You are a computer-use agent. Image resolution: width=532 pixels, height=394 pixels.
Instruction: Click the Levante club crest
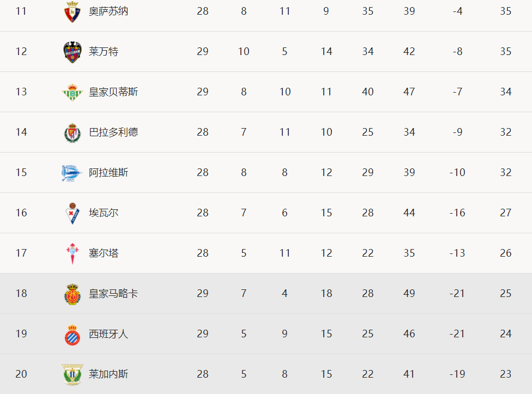click(72, 52)
